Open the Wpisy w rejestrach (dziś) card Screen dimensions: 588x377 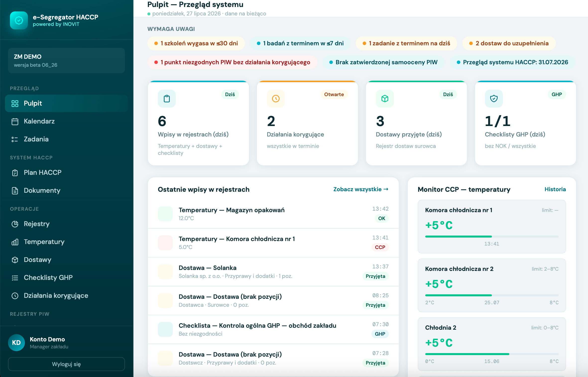tap(198, 123)
